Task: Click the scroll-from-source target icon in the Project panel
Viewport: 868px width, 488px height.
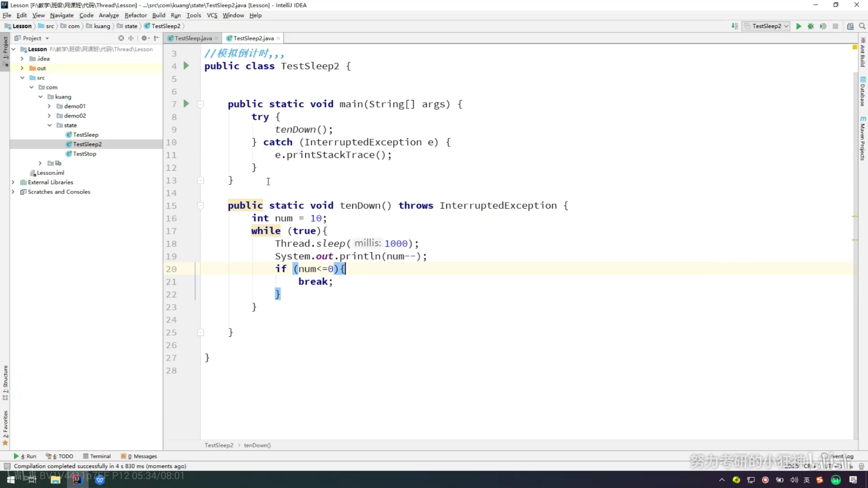Action: [121, 38]
